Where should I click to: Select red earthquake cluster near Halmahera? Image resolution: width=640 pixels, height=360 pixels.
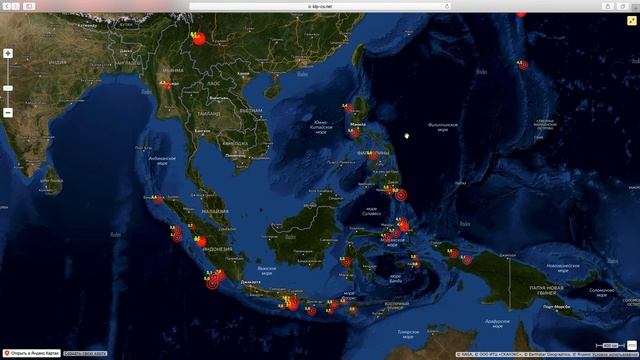click(x=403, y=225)
